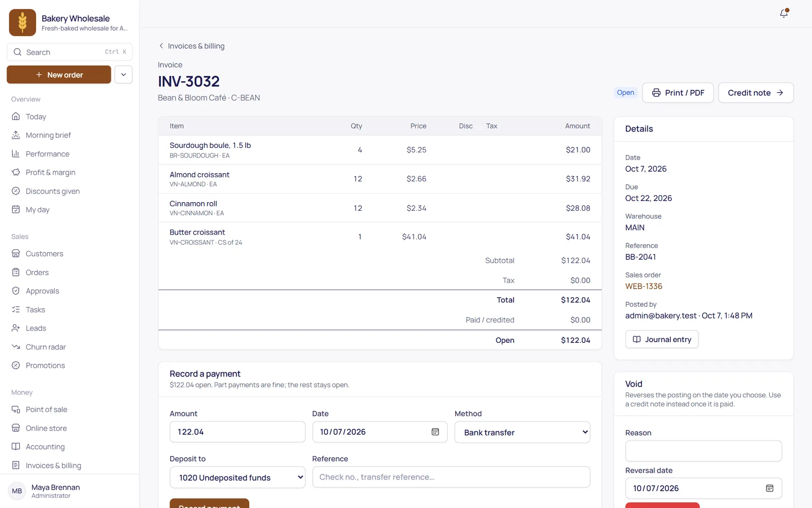Open Maya Brennan user profile
The image size is (812, 508).
70,491
